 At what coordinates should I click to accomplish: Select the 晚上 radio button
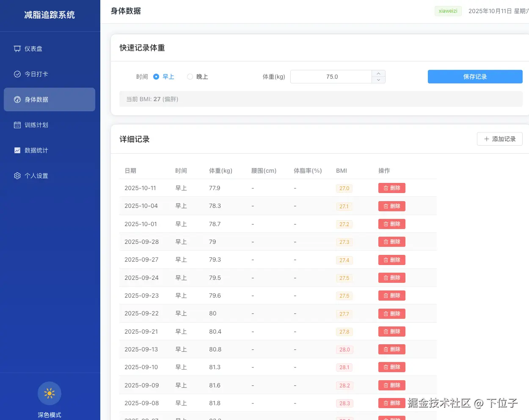[190, 77]
